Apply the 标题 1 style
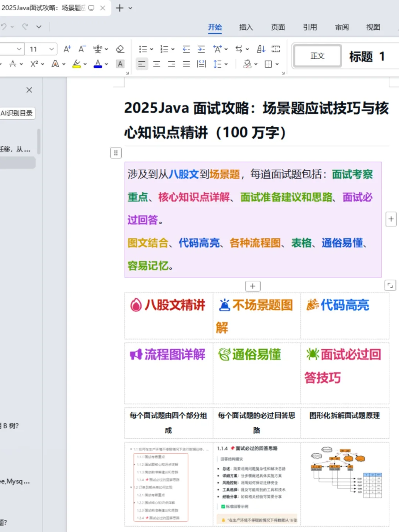This screenshot has height=532, width=399. 367,56
